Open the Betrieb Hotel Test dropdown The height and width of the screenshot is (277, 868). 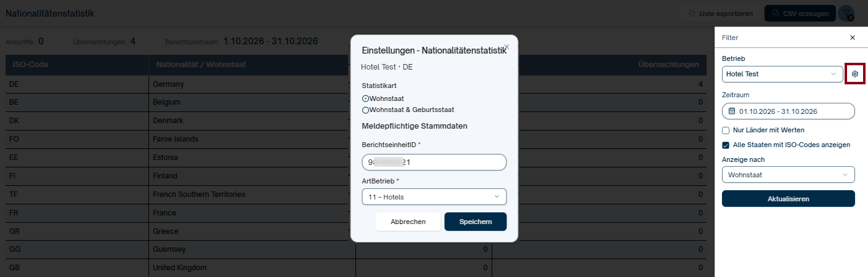click(x=782, y=74)
